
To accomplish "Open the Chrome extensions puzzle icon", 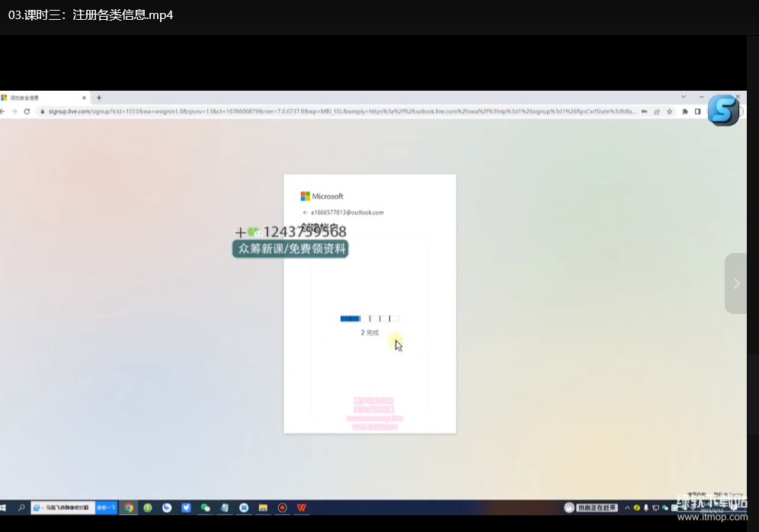I will pyautogui.click(x=685, y=111).
